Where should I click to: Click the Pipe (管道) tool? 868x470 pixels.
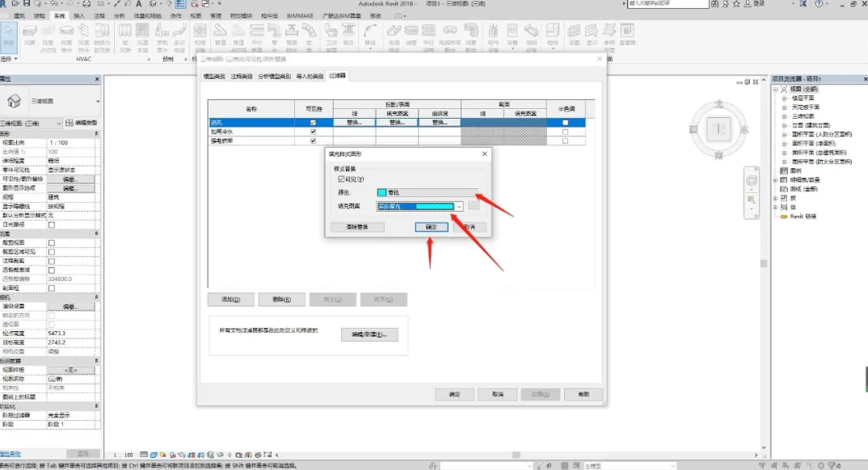[x=221, y=34]
